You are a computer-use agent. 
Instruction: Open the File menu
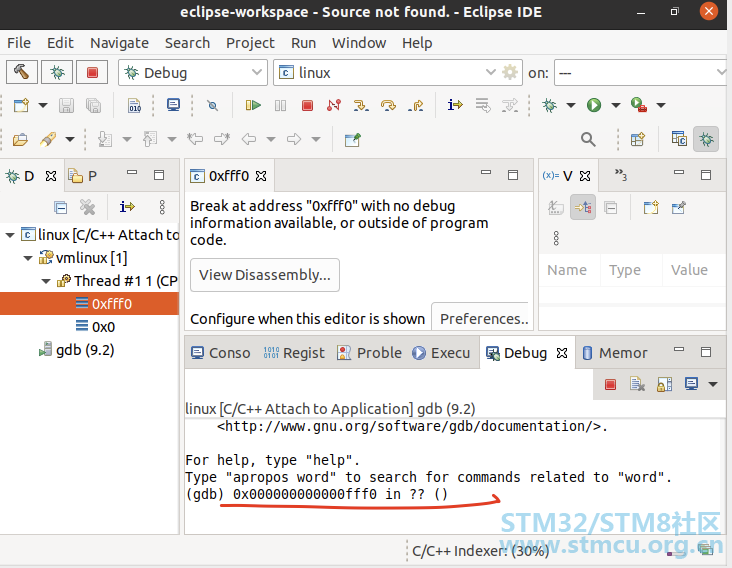19,43
